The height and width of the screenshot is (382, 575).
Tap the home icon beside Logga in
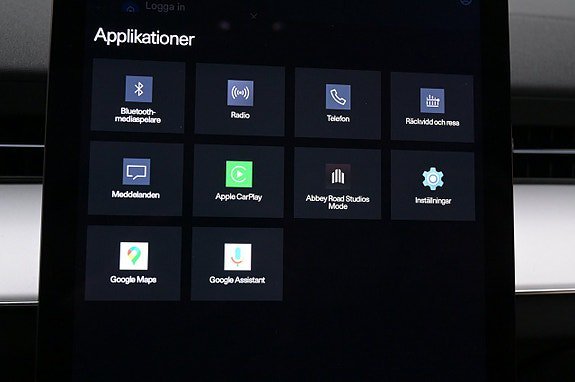[131, 8]
